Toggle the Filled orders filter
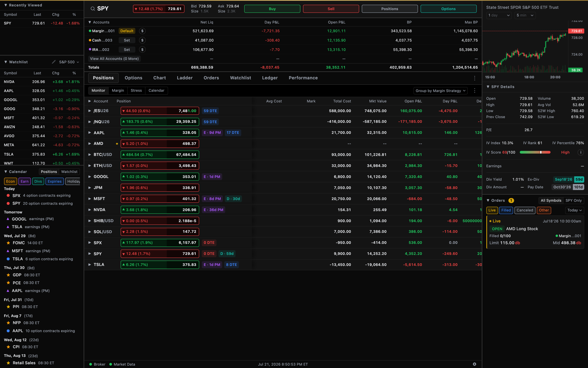588x368 pixels. [x=506, y=210]
